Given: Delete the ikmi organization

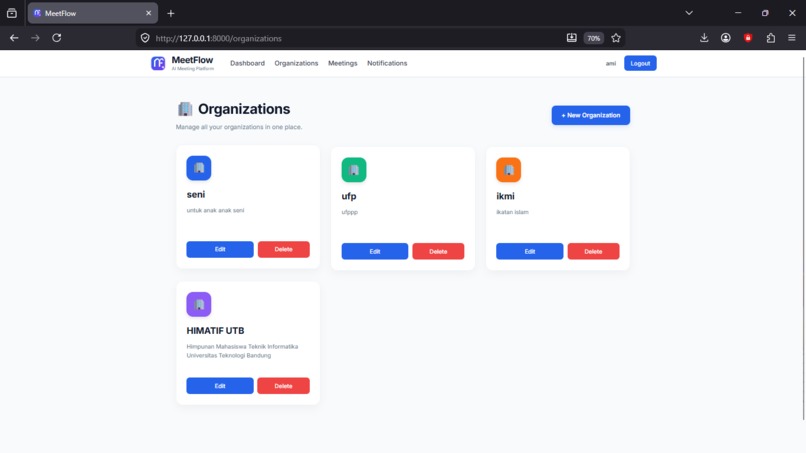Looking at the screenshot, I should click(593, 251).
